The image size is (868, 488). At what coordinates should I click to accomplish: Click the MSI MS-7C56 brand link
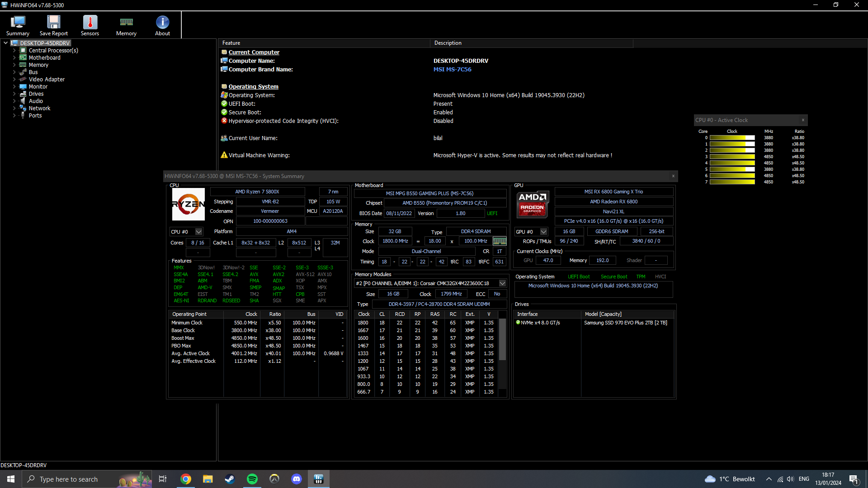pyautogui.click(x=452, y=70)
